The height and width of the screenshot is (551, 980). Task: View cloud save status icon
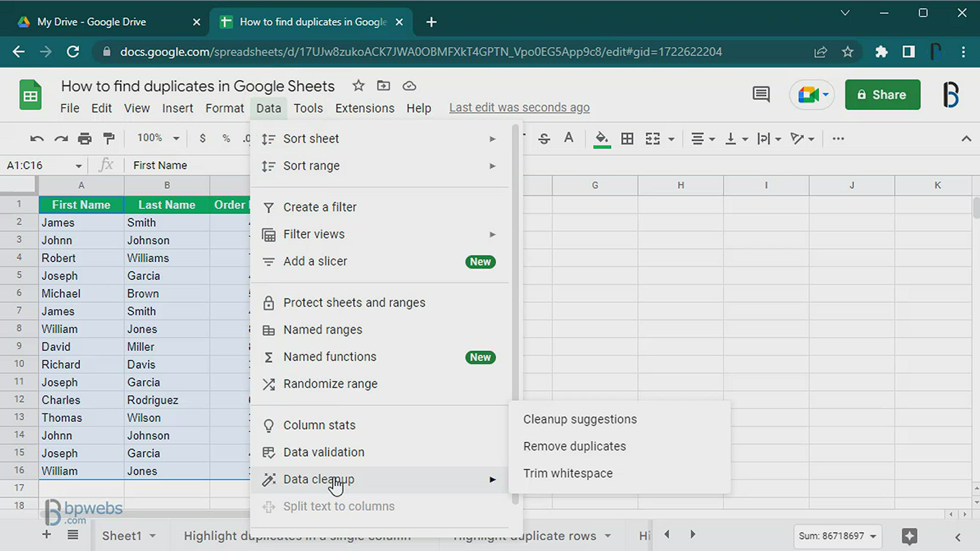409,86
